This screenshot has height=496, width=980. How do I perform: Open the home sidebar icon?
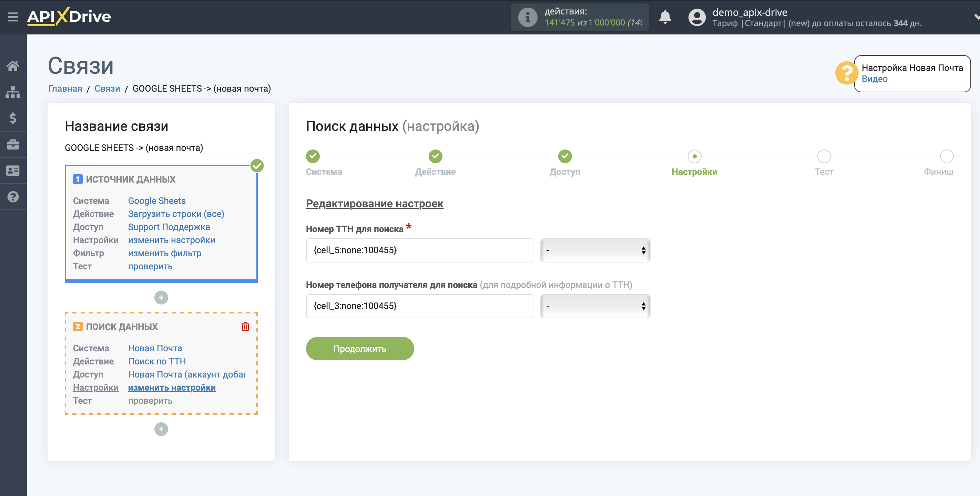coord(13,66)
